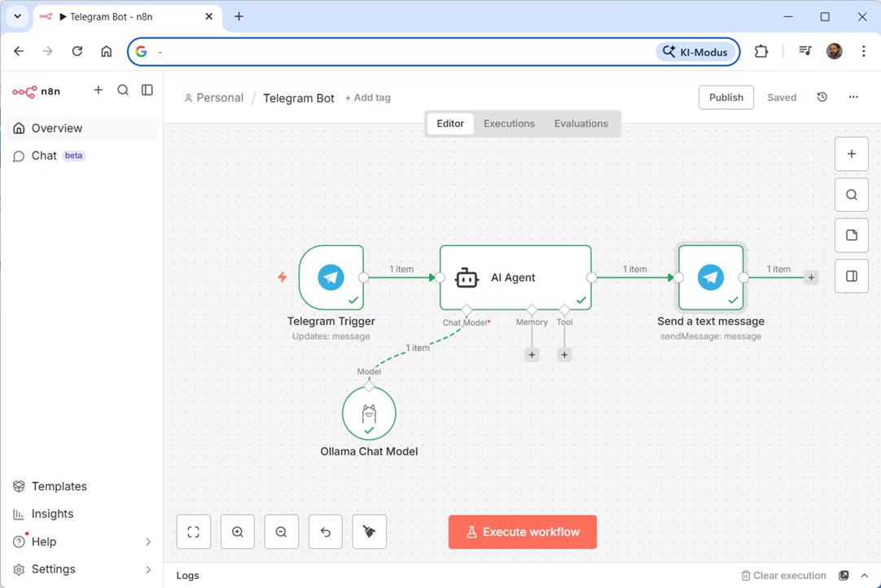Click the tidy up workflow broom icon
The height and width of the screenshot is (588, 881).
370,532
